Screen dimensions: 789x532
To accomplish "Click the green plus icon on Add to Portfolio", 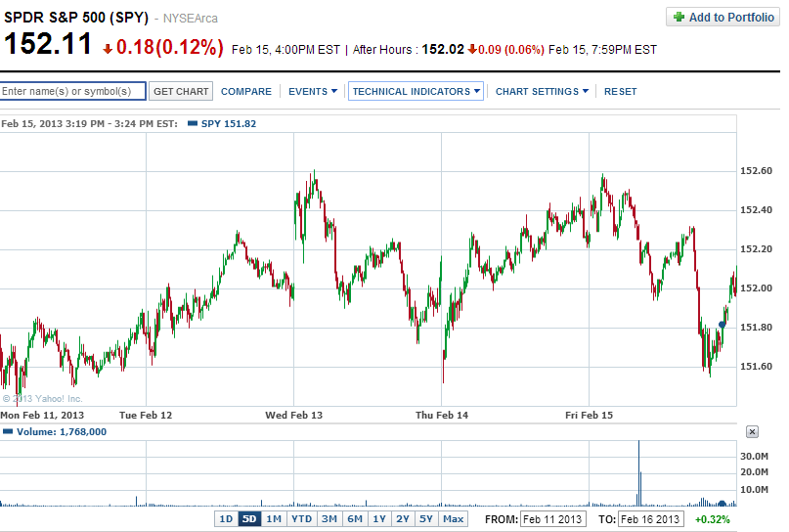I will tap(679, 17).
